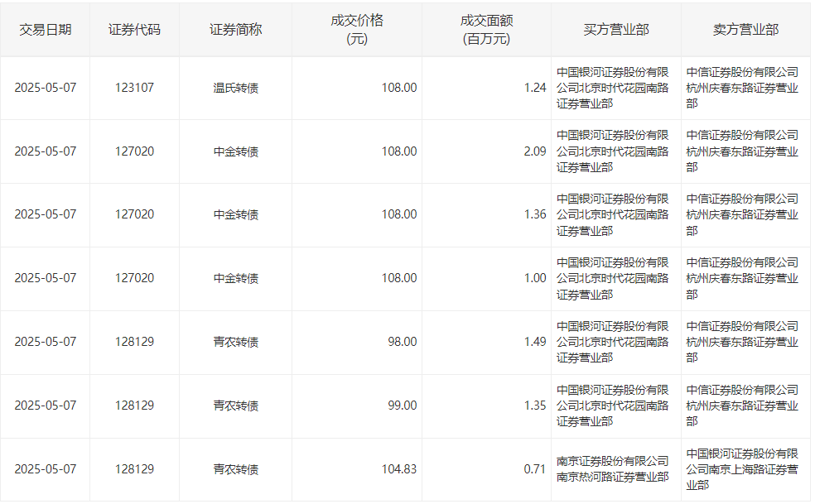Click the 交易日期 column header
Image resolution: width=815 pixels, height=504 pixels.
coord(46,30)
